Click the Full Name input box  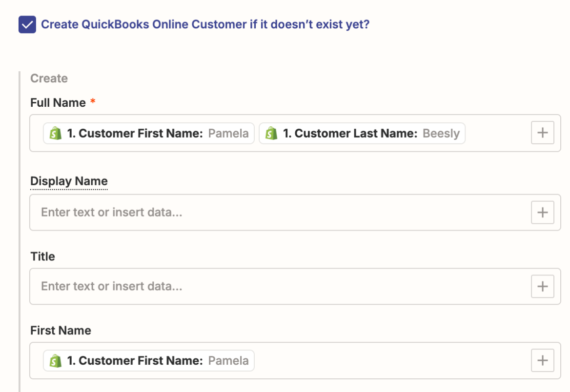295,133
